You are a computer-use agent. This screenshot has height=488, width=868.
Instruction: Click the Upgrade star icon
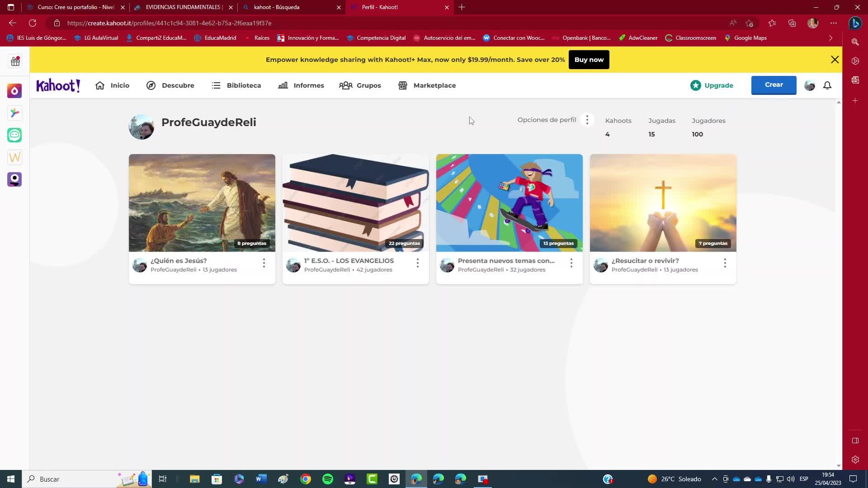[695, 85]
